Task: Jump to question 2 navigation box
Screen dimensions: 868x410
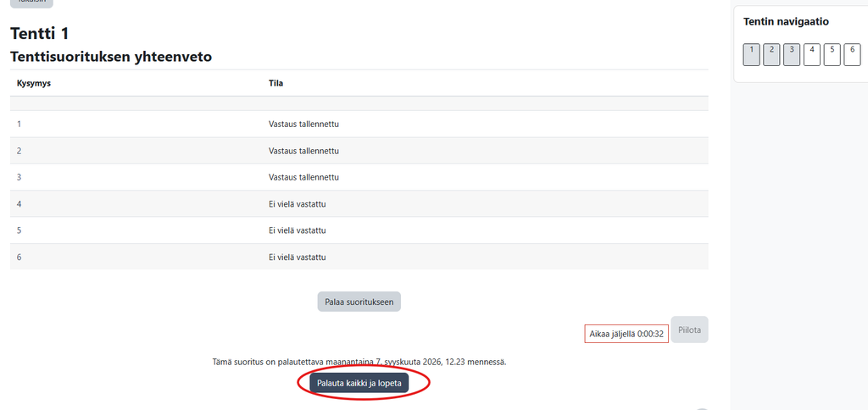Action: click(771, 55)
